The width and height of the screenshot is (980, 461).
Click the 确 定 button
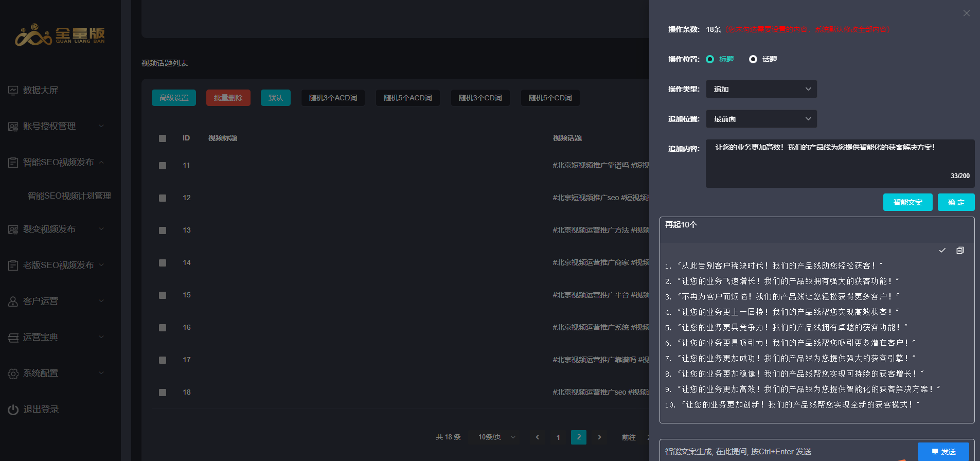click(x=956, y=202)
